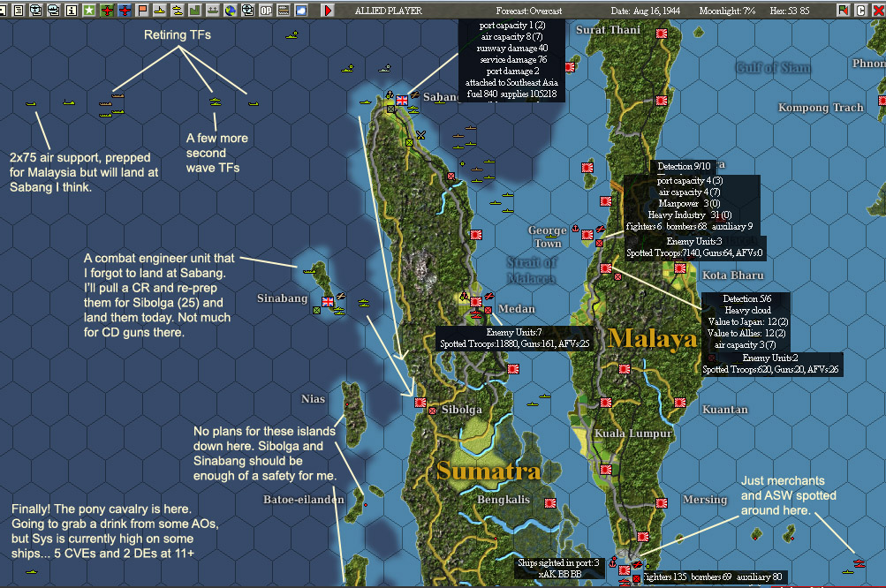Open the Operations screen via the OP icon
The image size is (886, 588).
[267, 9]
